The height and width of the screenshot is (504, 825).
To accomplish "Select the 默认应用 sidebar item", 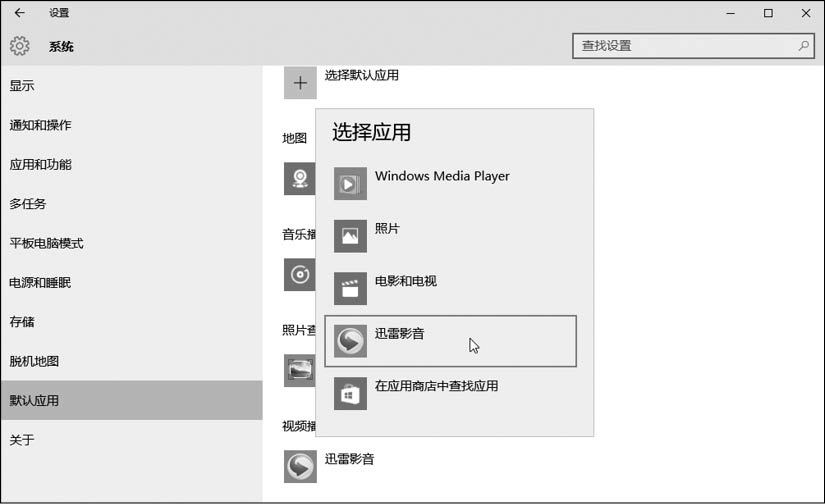I will tap(132, 400).
